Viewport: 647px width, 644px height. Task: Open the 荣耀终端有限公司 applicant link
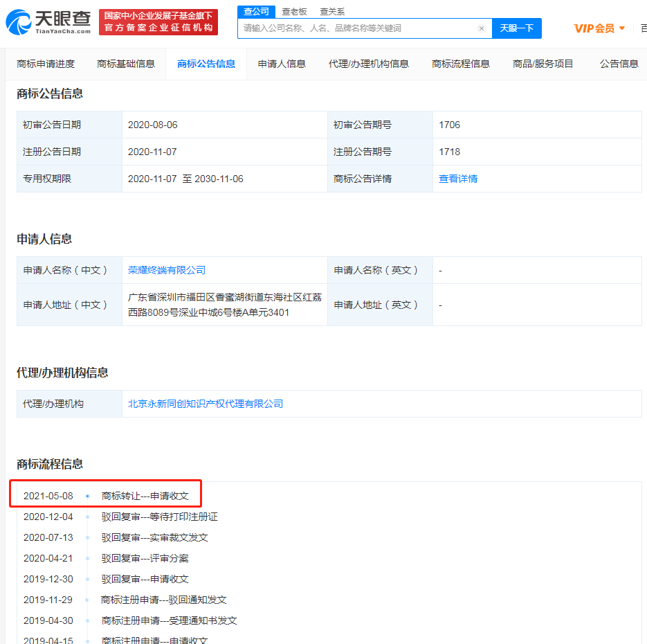pos(167,270)
